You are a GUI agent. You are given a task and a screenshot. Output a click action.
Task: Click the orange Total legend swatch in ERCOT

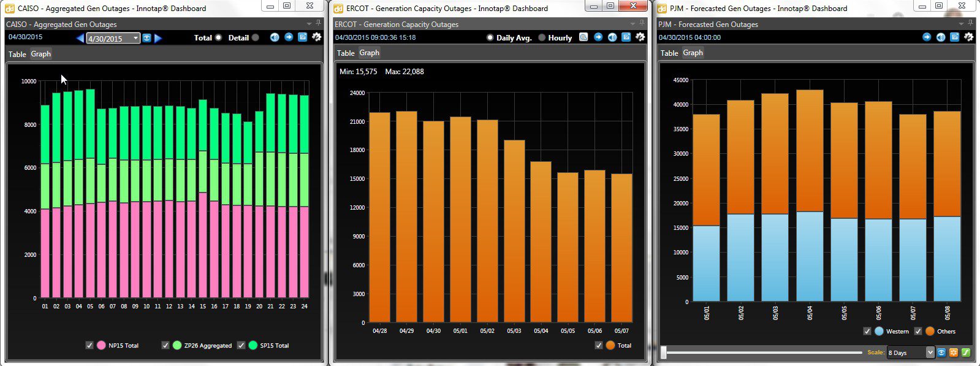pos(610,345)
